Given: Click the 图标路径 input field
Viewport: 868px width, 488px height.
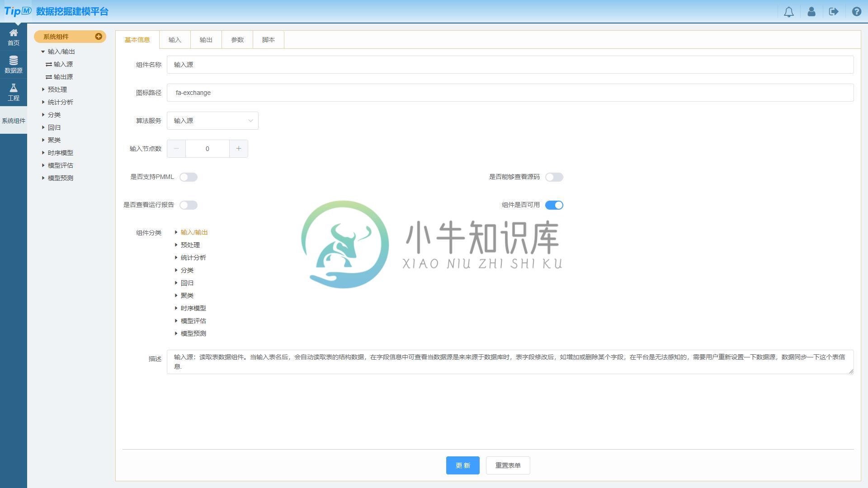Looking at the screenshot, I should [x=510, y=93].
